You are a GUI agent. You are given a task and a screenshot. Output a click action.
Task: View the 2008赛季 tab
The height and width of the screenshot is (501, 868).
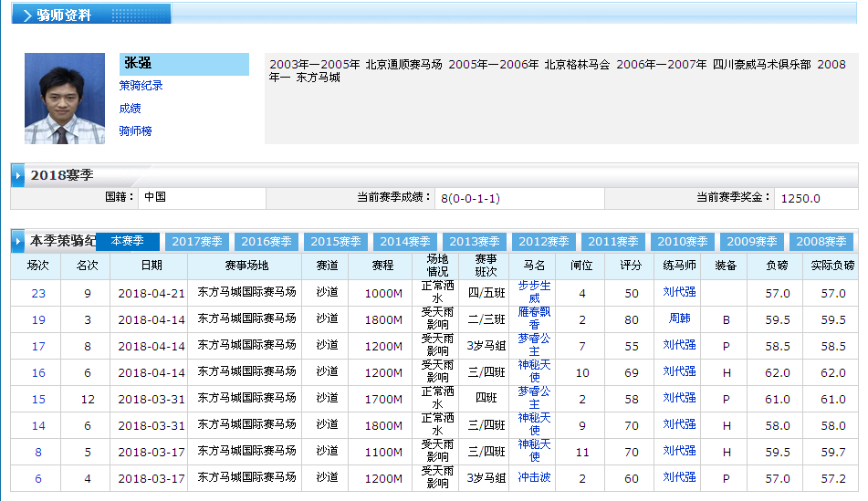[x=821, y=242]
